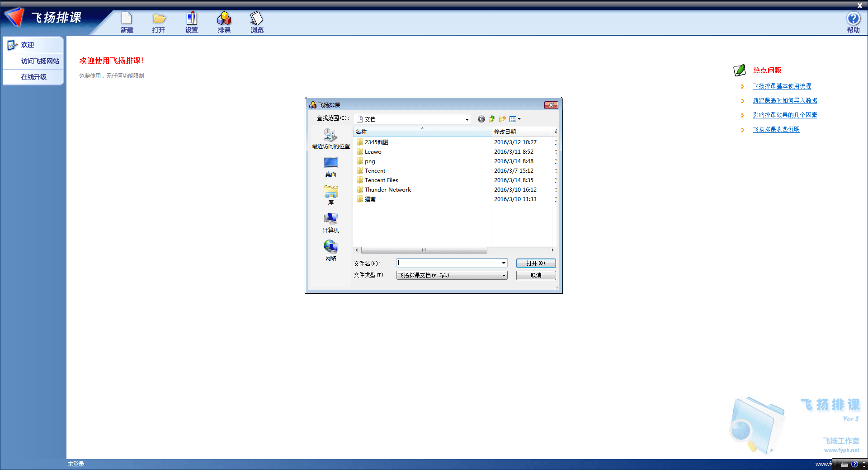
Task: Open the 文件类型 file type dropdown
Action: (x=503, y=275)
